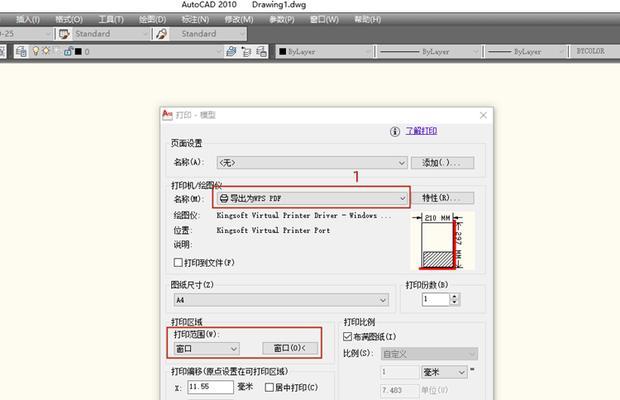Open the page setup 名称(A) dropdown showing <无>
This screenshot has width=620, height=400.
(312, 162)
